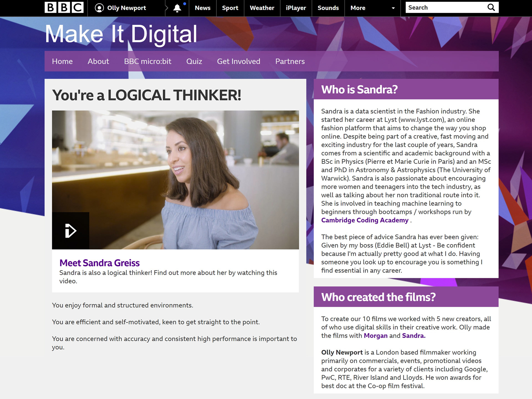Open iPlayer from the top bar
532x399 pixels.
click(x=296, y=8)
